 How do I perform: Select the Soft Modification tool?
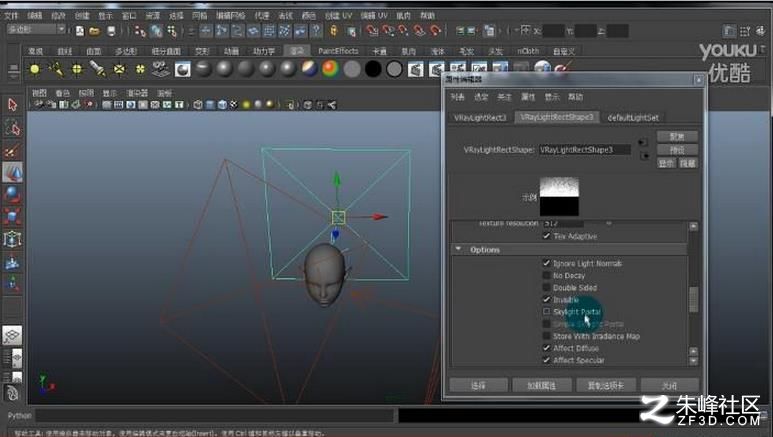coord(12,262)
